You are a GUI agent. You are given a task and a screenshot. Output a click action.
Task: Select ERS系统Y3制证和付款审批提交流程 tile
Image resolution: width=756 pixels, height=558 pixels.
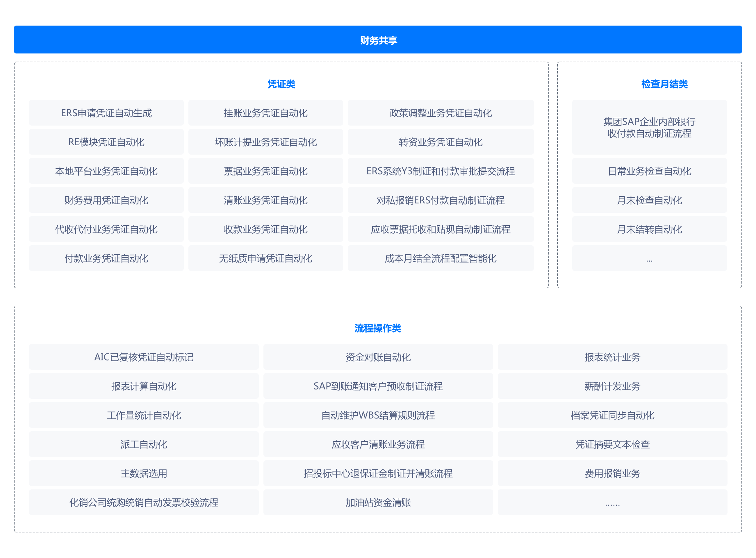[x=440, y=171]
